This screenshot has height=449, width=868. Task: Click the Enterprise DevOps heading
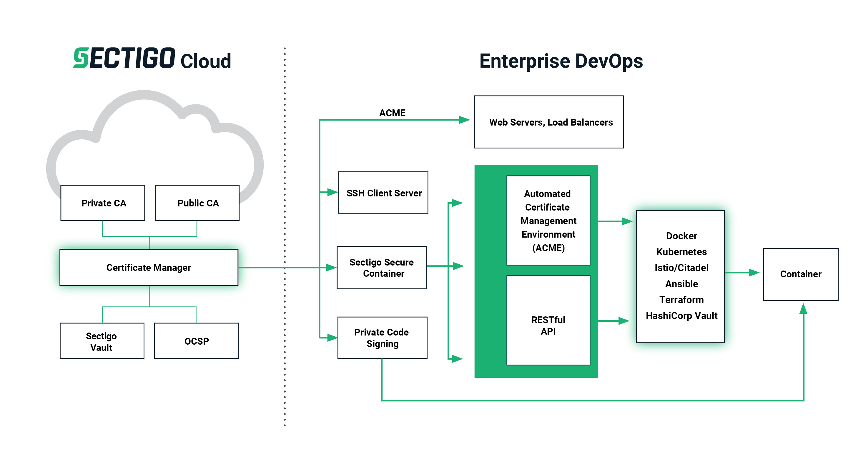pos(561,61)
